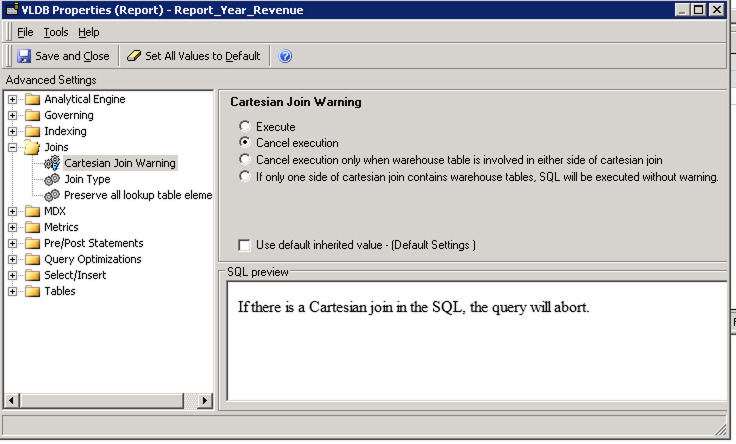This screenshot has width=736, height=444.
Task: Expand the Tables node
Action: (x=13, y=291)
